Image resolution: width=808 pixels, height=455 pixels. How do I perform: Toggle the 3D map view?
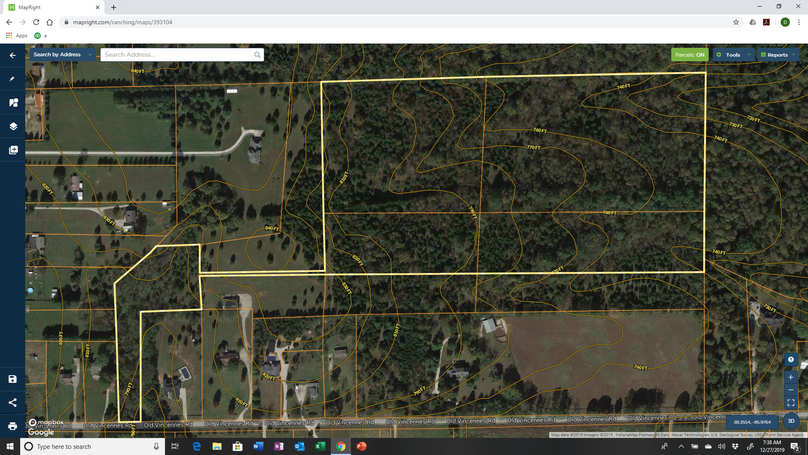(791, 421)
